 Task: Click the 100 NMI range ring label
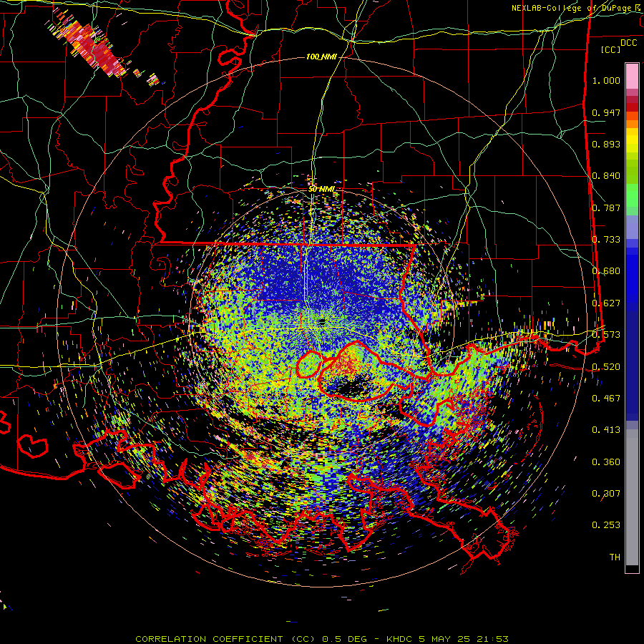[x=321, y=57]
